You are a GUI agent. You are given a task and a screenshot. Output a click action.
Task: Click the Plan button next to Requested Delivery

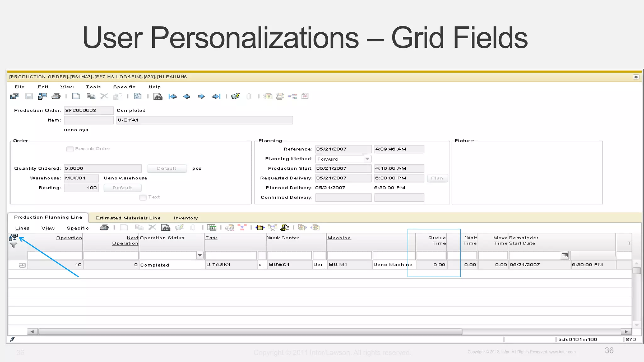pyautogui.click(x=437, y=178)
